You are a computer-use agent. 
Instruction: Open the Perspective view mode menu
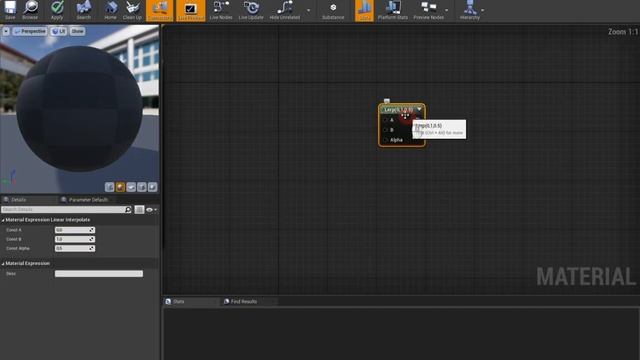(30, 31)
